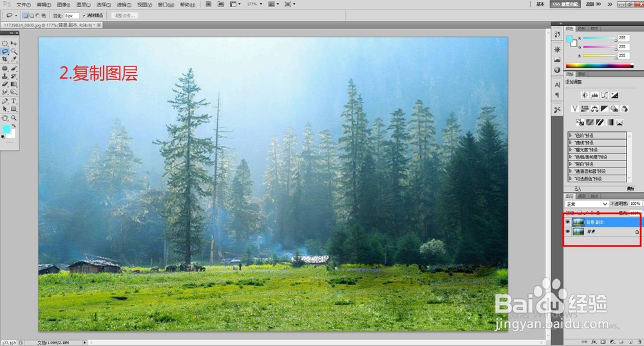644x346 pixels.
Task: Create new fill or adjustment layer
Action: coord(612,341)
